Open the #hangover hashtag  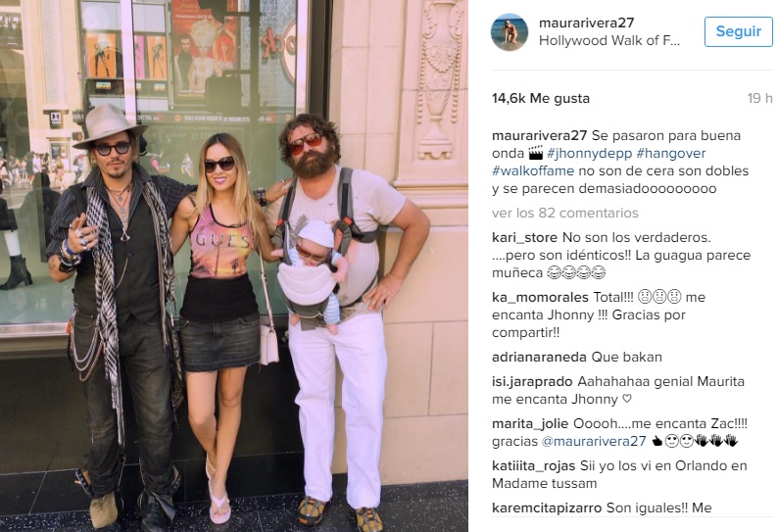tap(670, 154)
